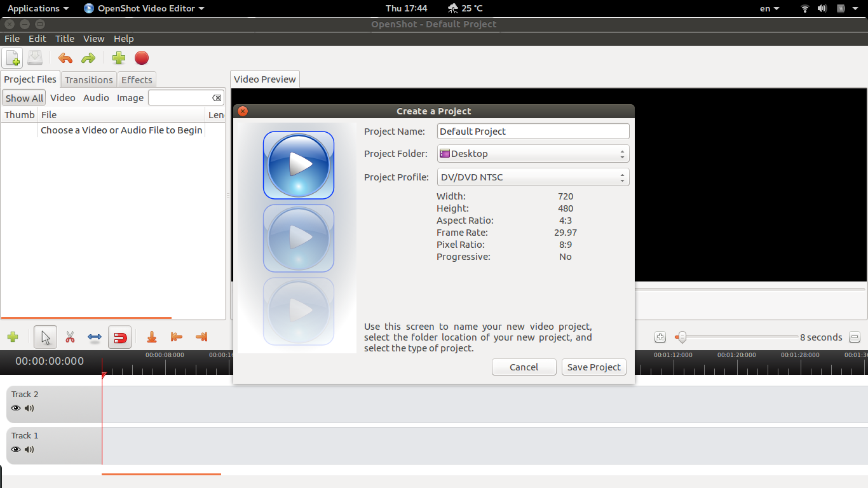This screenshot has height=488, width=868.
Task: Toggle Track 1 visibility eye
Action: (16, 449)
